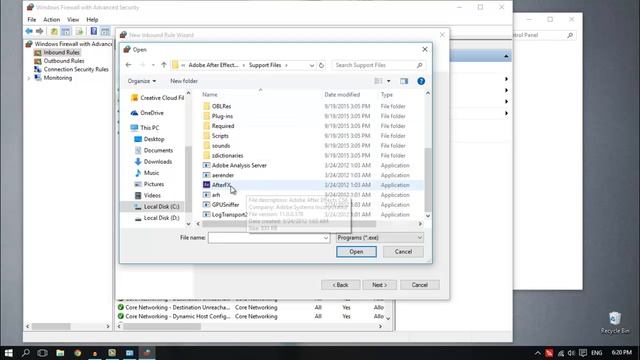
Task: Open the file name history dropdown
Action: (x=326, y=238)
